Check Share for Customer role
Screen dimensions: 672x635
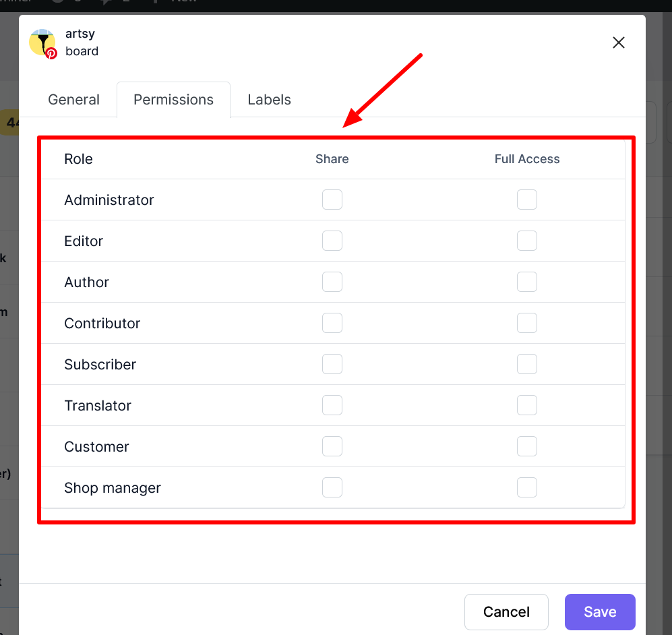[332, 446]
